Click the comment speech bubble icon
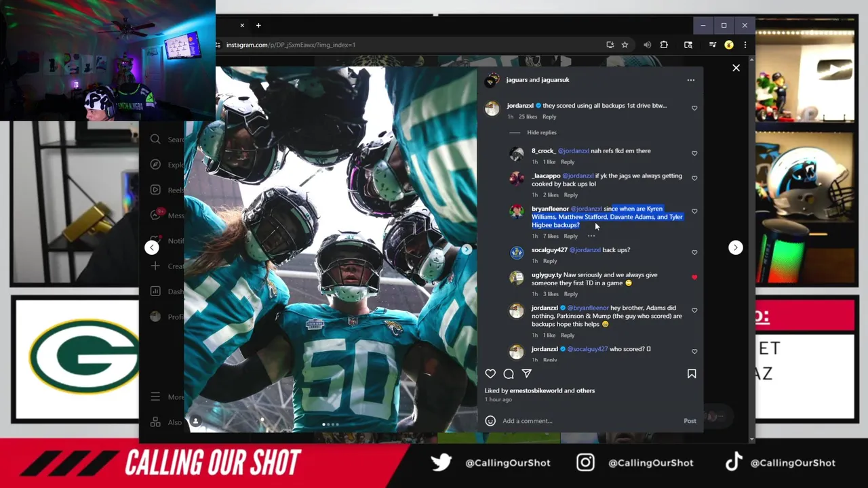Image resolution: width=868 pixels, height=488 pixels. coord(509,373)
